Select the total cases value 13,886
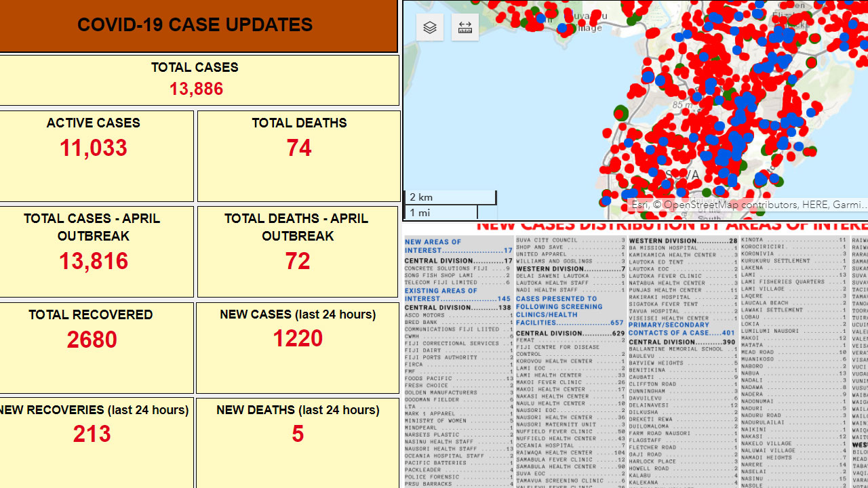Image resolution: width=868 pixels, height=488 pixels. pyautogui.click(x=196, y=89)
